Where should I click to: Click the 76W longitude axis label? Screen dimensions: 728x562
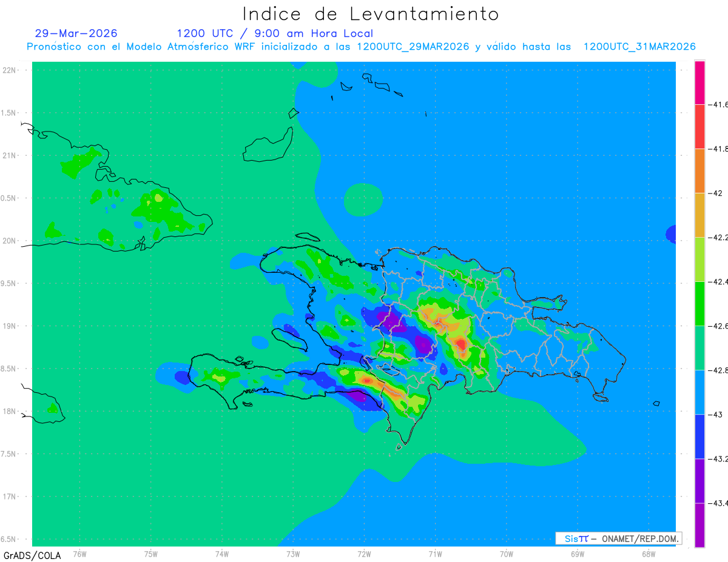pos(79,554)
